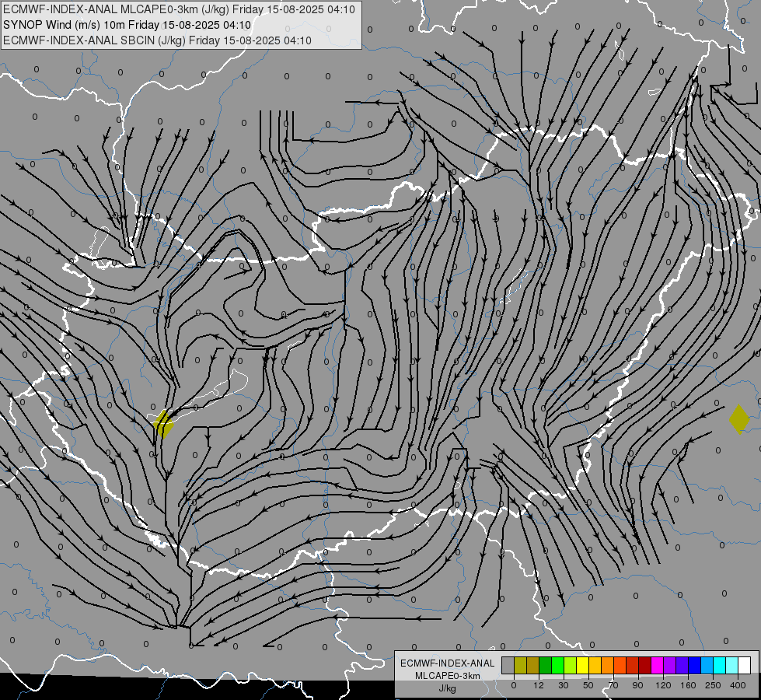
Task: Click the olive-yellow legend swatch after 0
Action: click(520, 665)
